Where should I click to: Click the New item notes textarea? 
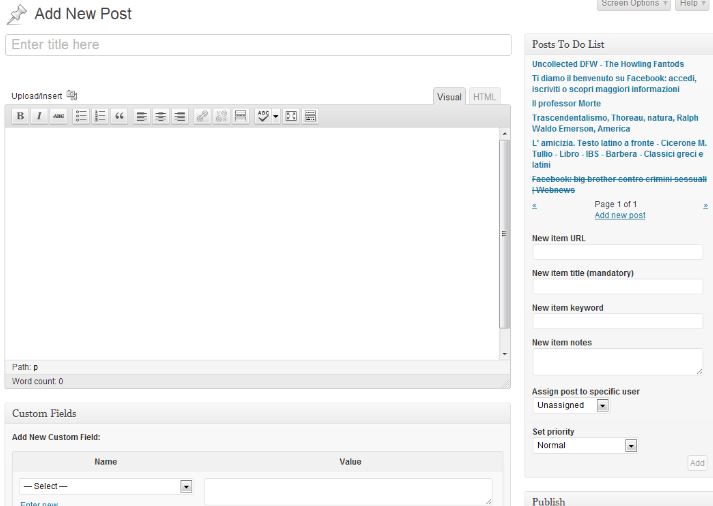click(618, 362)
